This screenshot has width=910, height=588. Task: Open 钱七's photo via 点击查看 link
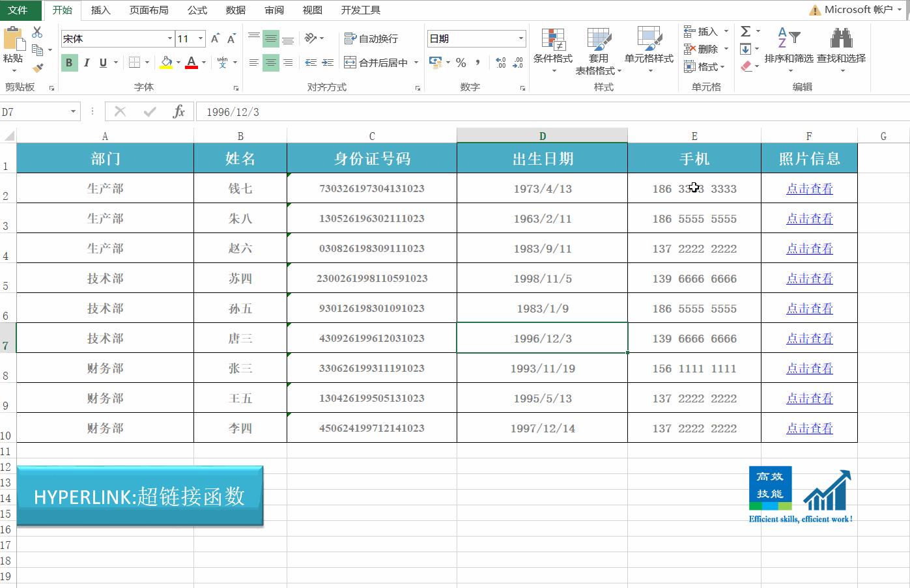(809, 188)
